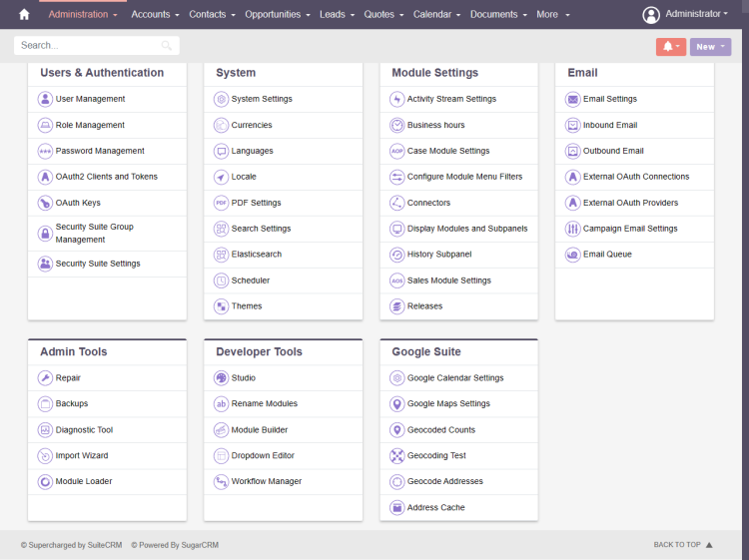Click the Repair wrench icon

[45, 378]
